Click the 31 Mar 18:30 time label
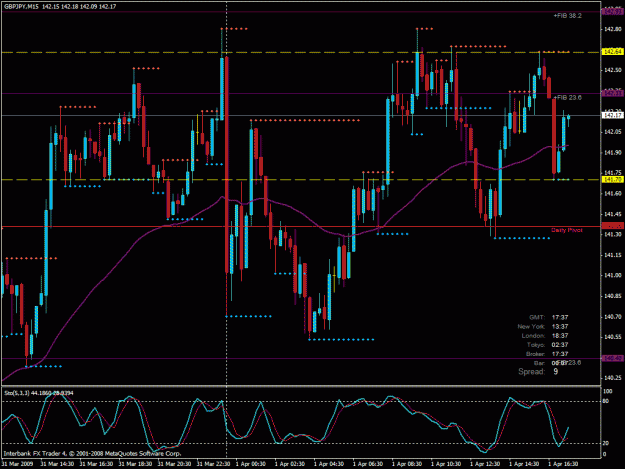625x469 pixels. (135, 464)
